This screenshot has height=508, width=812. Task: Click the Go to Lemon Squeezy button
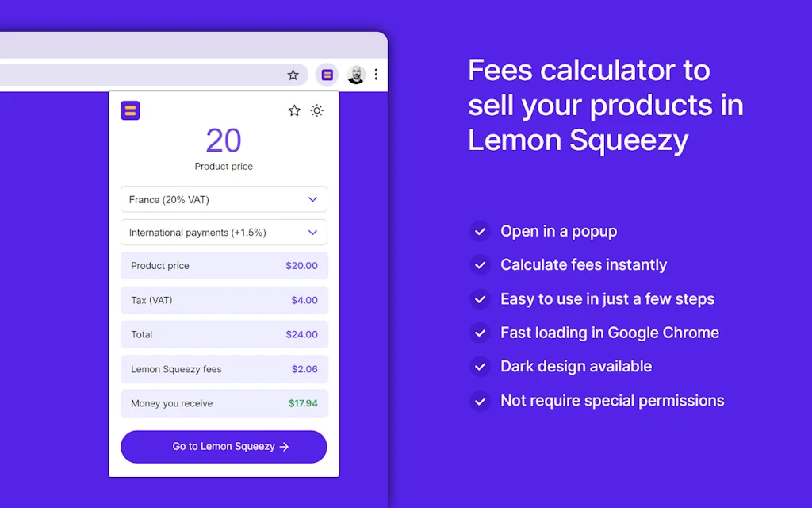pos(224,446)
